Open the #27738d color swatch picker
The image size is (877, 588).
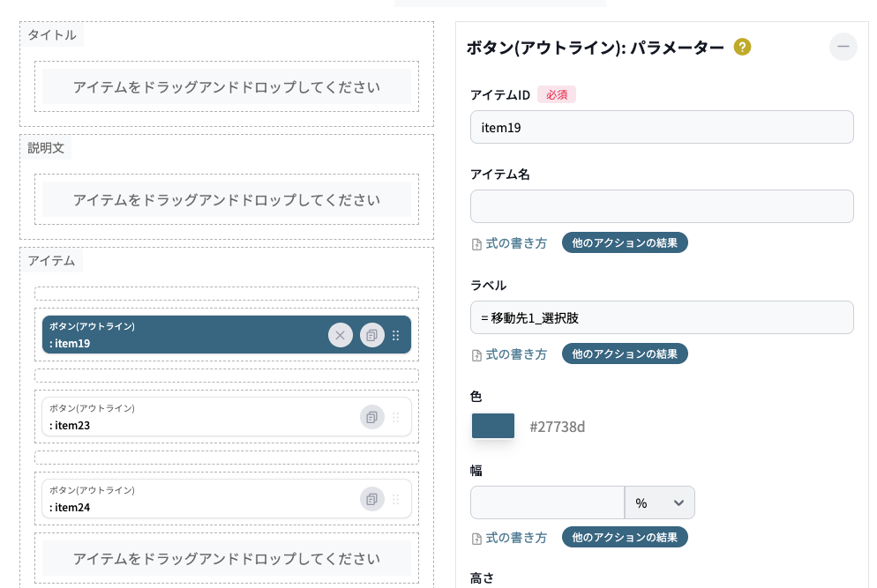(493, 427)
